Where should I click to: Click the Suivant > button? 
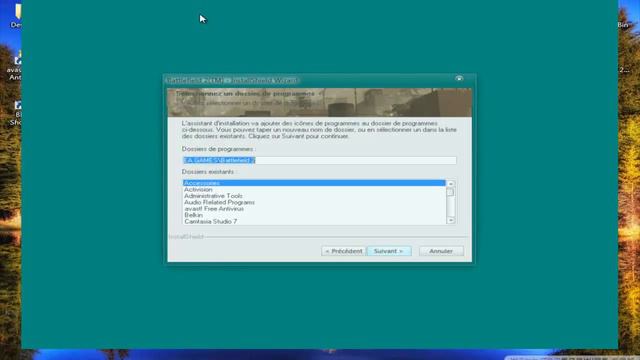pyautogui.click(x=389, y=251)
